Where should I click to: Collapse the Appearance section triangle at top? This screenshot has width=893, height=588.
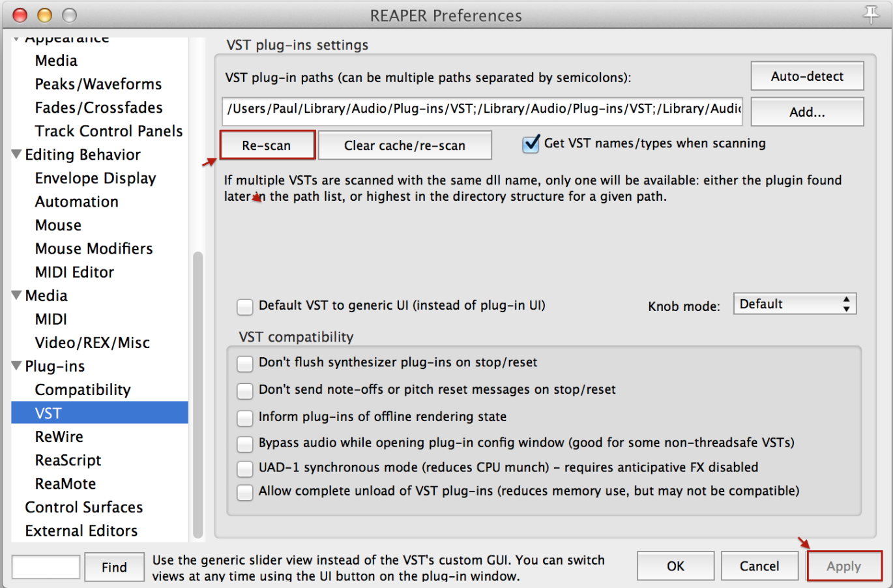click(16, 39)
